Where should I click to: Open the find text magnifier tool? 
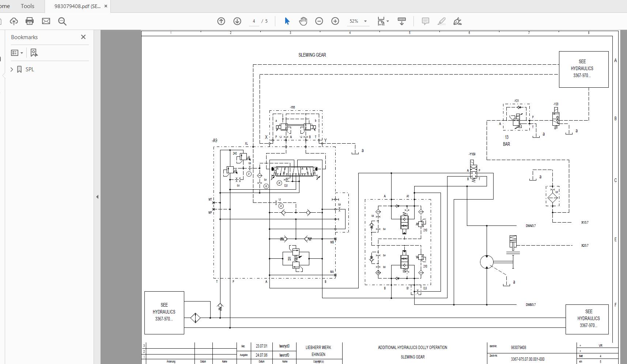[62, 21]
